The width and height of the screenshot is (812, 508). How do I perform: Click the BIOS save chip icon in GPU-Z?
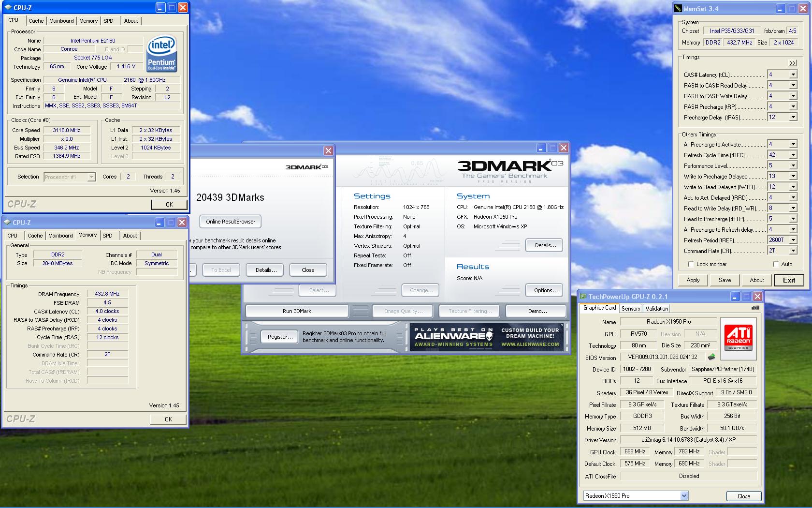click(711, 357)
